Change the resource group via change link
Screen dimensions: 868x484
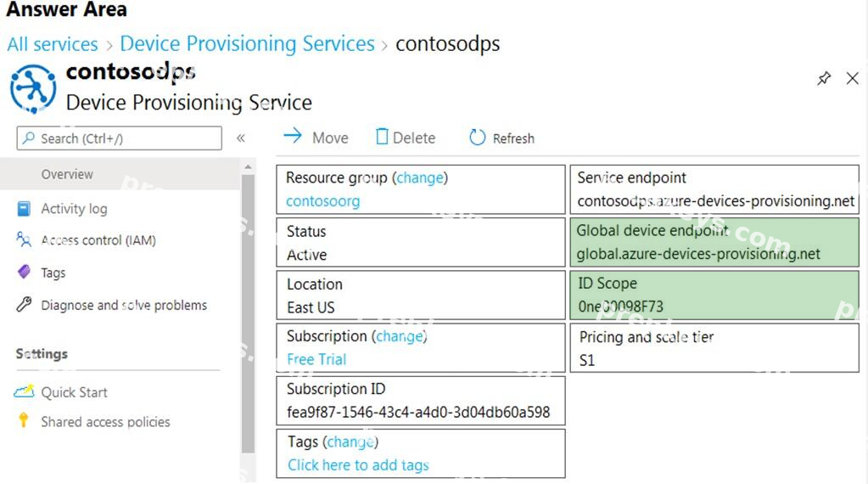click(x=420, y=177)
